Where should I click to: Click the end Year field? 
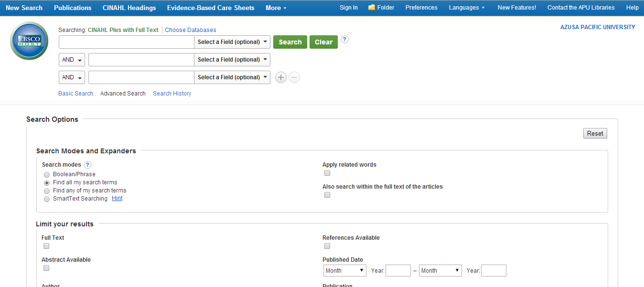pyautogui.click(x=494, y=271)
